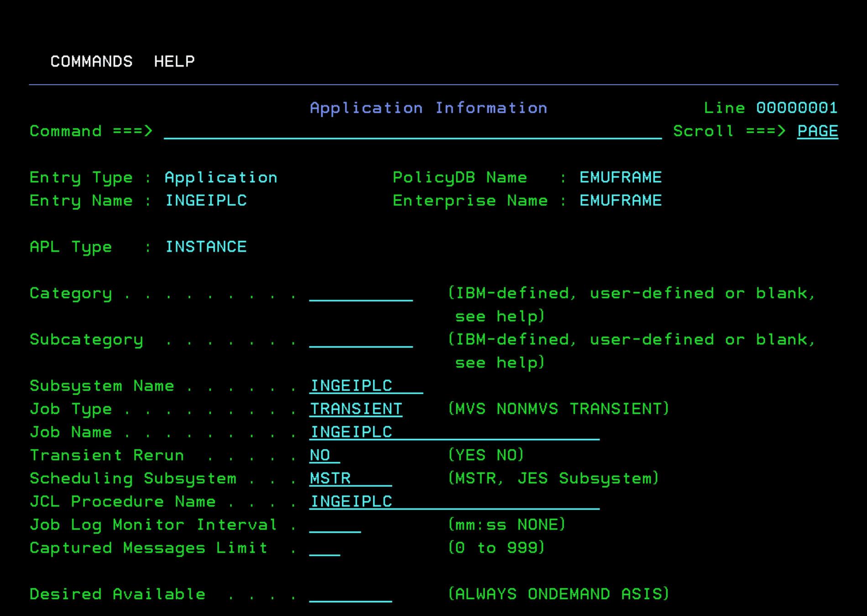Click the Subcategory entry field
This screenshot has height=616, width=867.
click(x=360, y=341)
